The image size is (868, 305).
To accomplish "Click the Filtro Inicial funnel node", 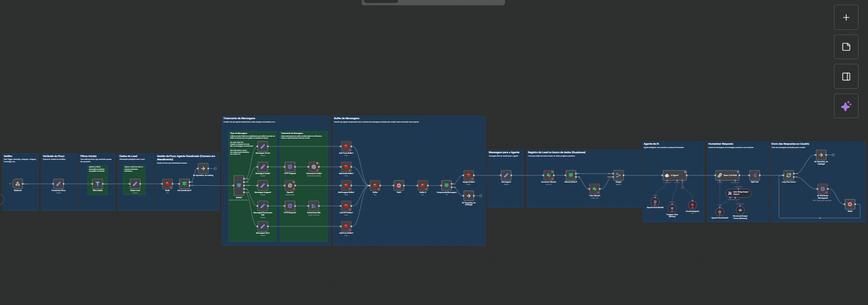I will point(97,184).
